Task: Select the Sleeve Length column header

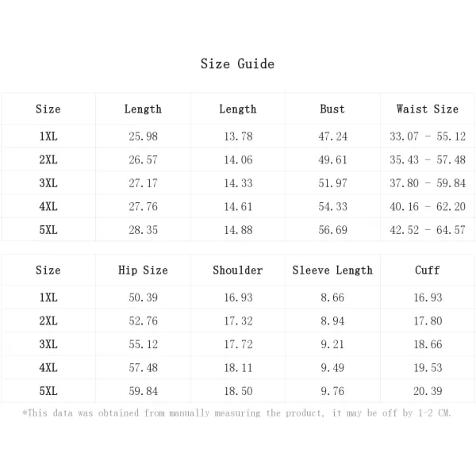Action: coord(332,271)
